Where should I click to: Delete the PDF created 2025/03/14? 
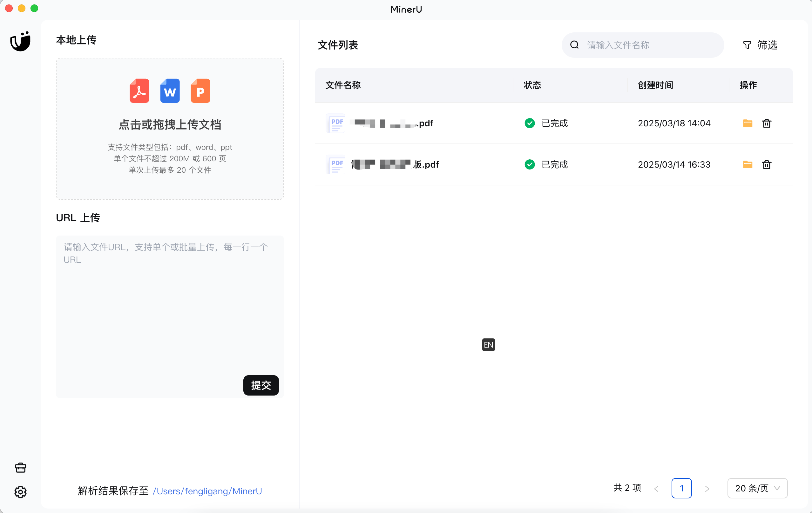[767, 164]
